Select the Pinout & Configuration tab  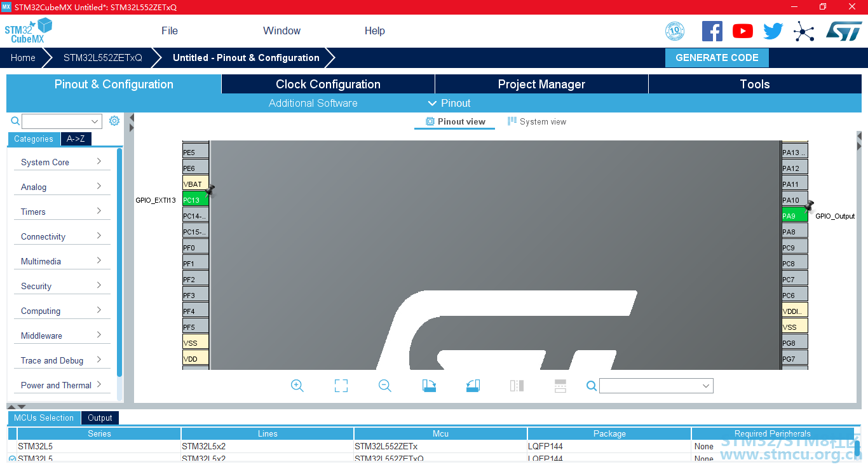114,84
